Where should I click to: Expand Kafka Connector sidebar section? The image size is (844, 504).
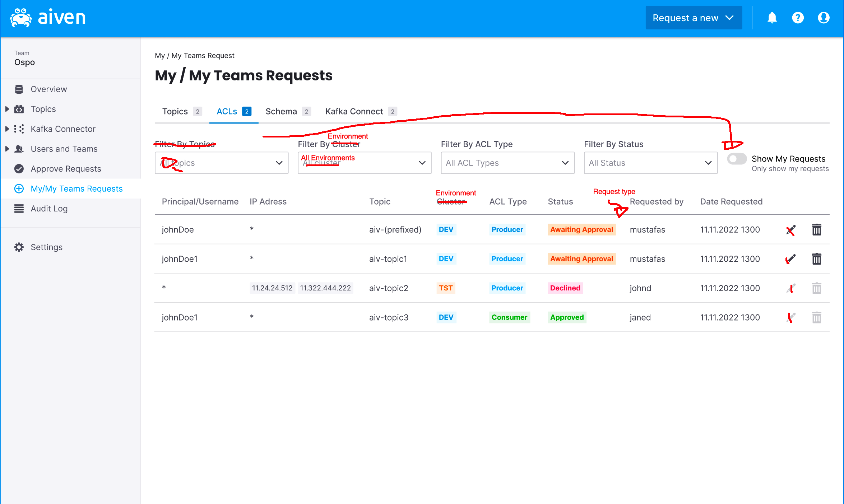pos(7,129)
